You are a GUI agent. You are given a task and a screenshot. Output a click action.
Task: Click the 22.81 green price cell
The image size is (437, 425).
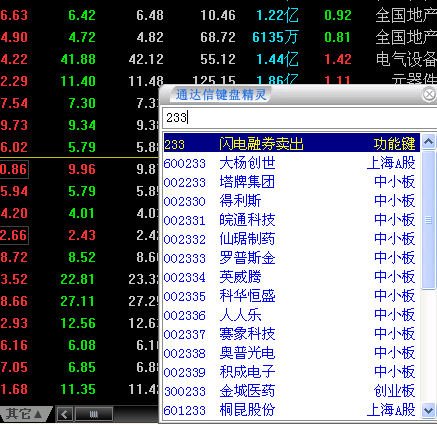(x=78, y=279)
